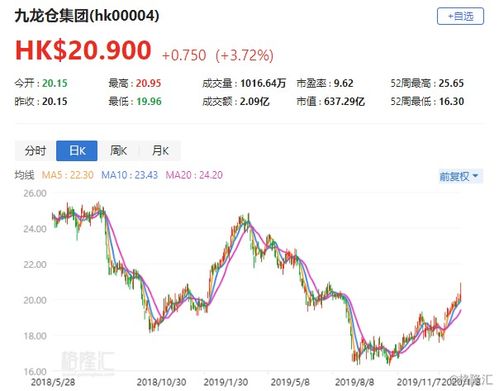Click the 2019/1/30 date axis label
Image resolution: width=499 pixels, height=391 pixels.
coord(226,382)
